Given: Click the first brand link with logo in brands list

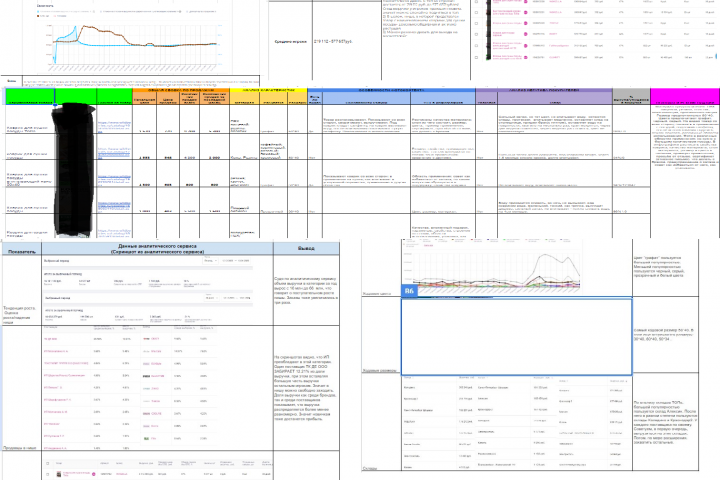Looking at the screenshot, I should coord(151,339).
